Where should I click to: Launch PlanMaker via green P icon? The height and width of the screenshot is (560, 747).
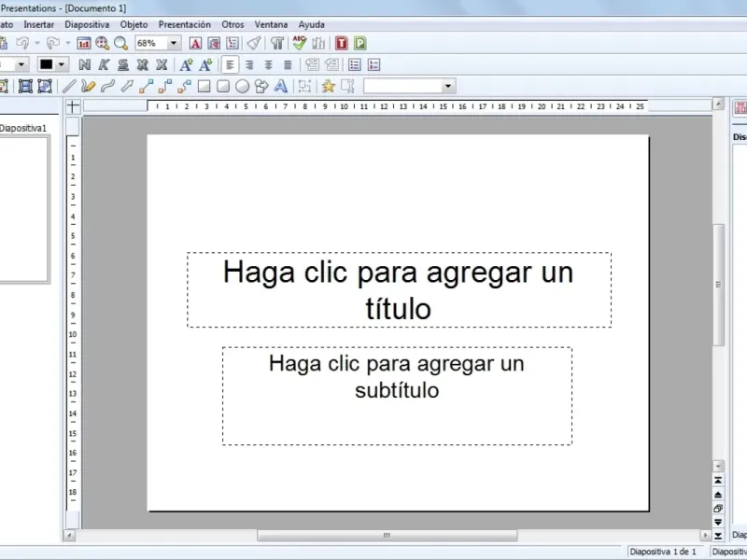pos(360,43)
